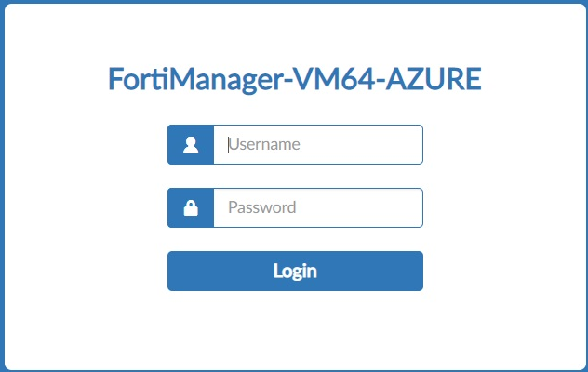Screen dimensions: 588x372
Task: Click the user silhouette icon
Action: (x=191, y=145)
